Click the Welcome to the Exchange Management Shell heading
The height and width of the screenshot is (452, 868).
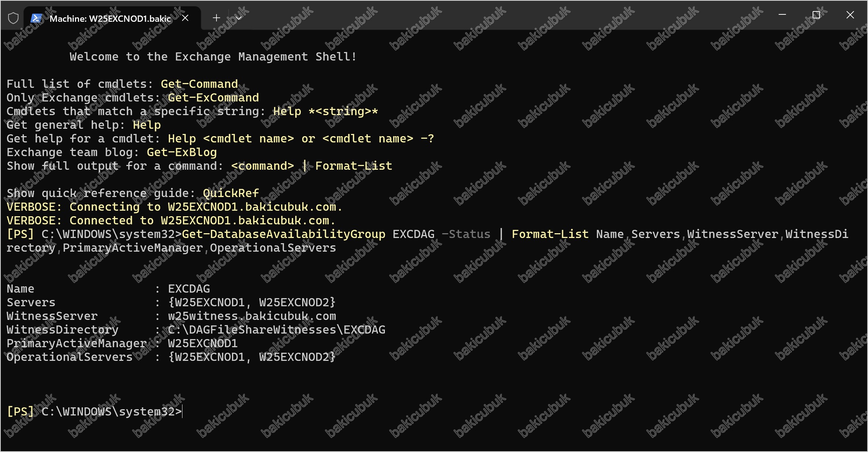[x=213, y=57]
